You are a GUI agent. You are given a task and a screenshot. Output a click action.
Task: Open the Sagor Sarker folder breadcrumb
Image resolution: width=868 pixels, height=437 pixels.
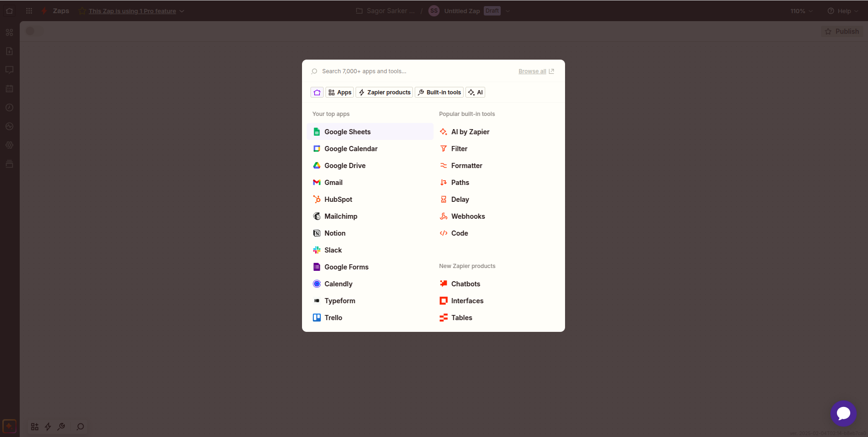click(x=386, y=11)
